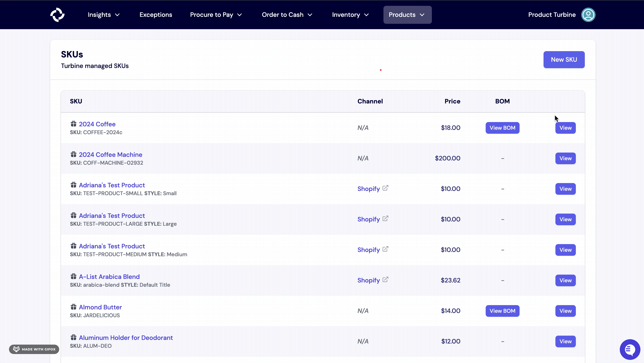Open the Products menu

[407, 15]
